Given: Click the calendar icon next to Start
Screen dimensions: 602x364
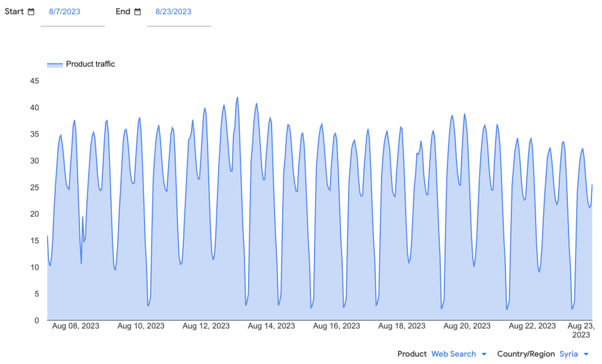Looking at the screenshot, I should click(x=31, y=12).
